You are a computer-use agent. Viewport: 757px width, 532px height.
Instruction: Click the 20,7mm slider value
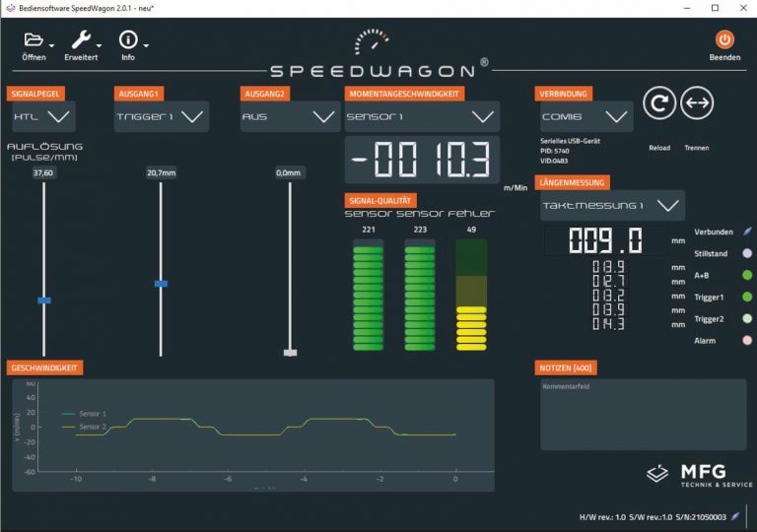[162, 172]
